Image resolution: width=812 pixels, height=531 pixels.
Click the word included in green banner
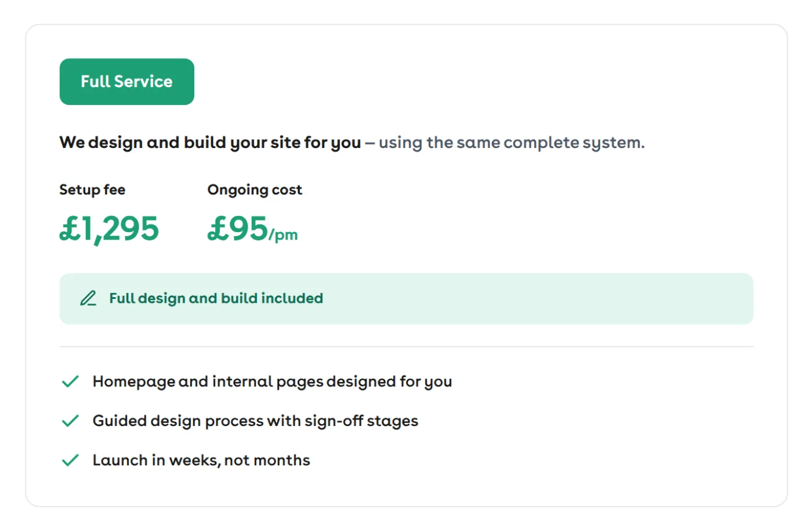(292, 298)
